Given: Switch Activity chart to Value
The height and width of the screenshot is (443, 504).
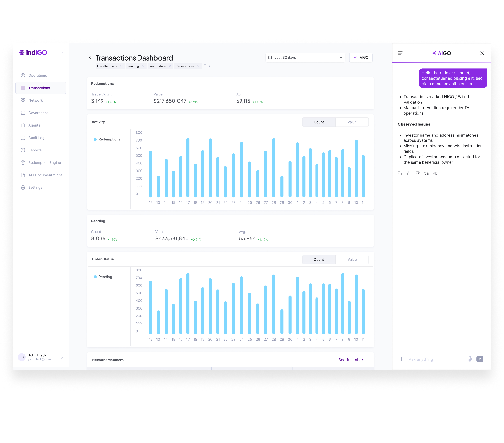Looking at the screenshot, I should tap(352, 122).
